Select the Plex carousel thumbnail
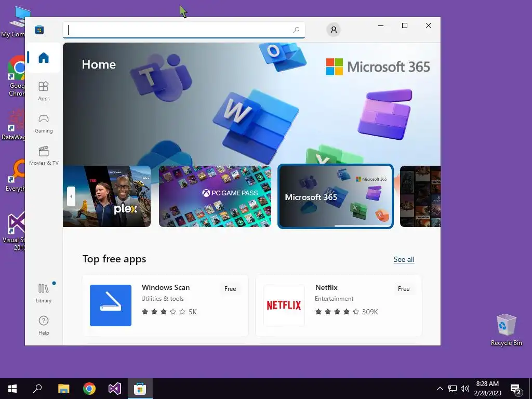The height and width of the screenshot is (399, 532). pyautogui.click(x=107, y=196)
